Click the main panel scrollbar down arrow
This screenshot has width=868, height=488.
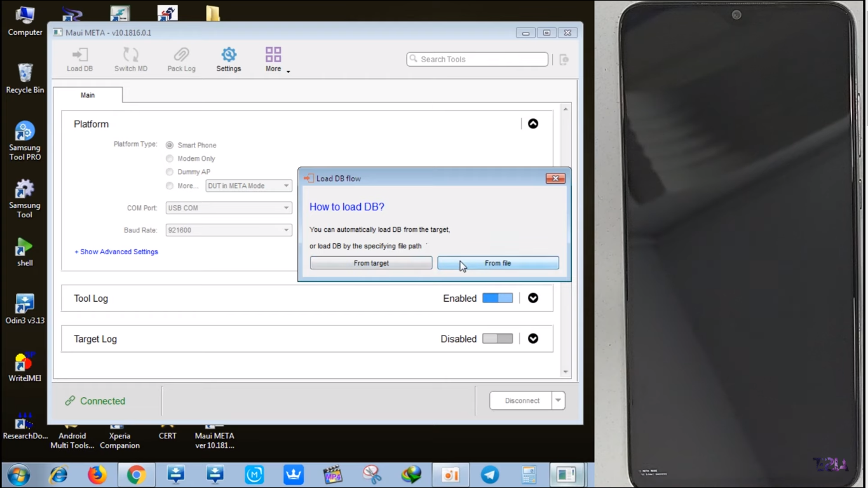pyautogui.click(x=566, y=372)
